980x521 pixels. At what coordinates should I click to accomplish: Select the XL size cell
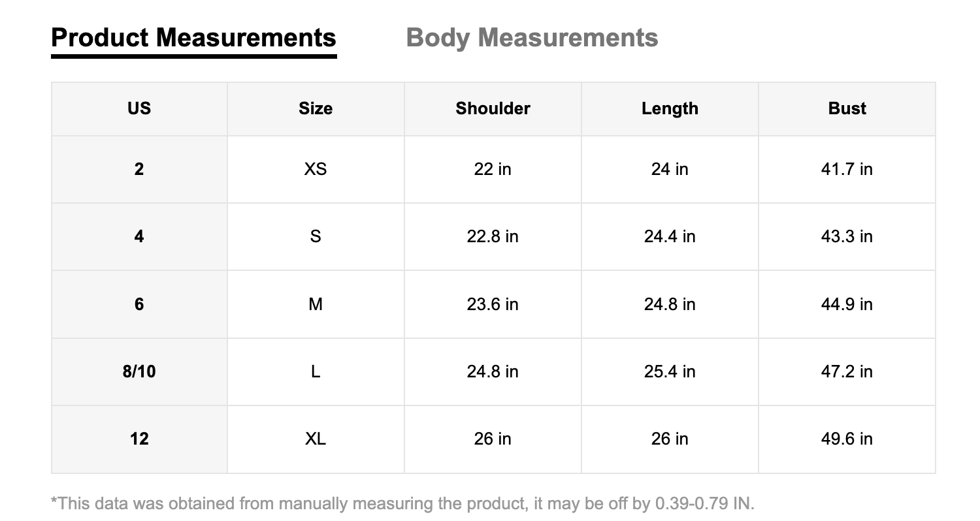pos(316,439)
